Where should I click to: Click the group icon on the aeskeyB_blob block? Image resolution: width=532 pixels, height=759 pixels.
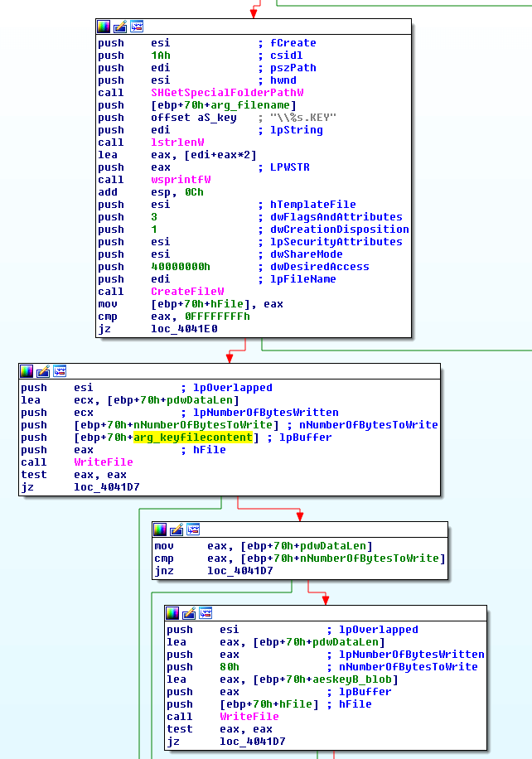click(x=206, y=613)
